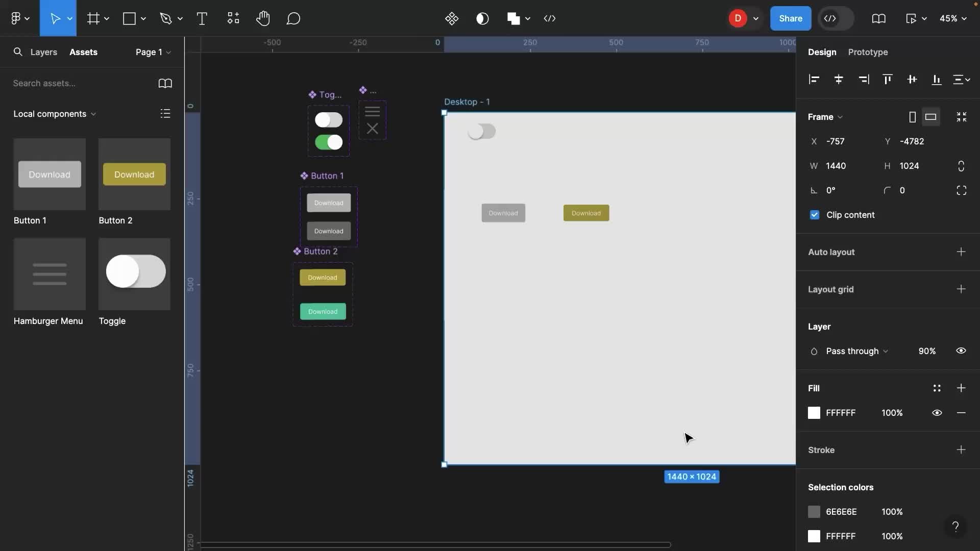Viewport: 980px width, 551px height.
Task: Uncheck the Clip content checkbox
Action: click(x=815, y=215)
